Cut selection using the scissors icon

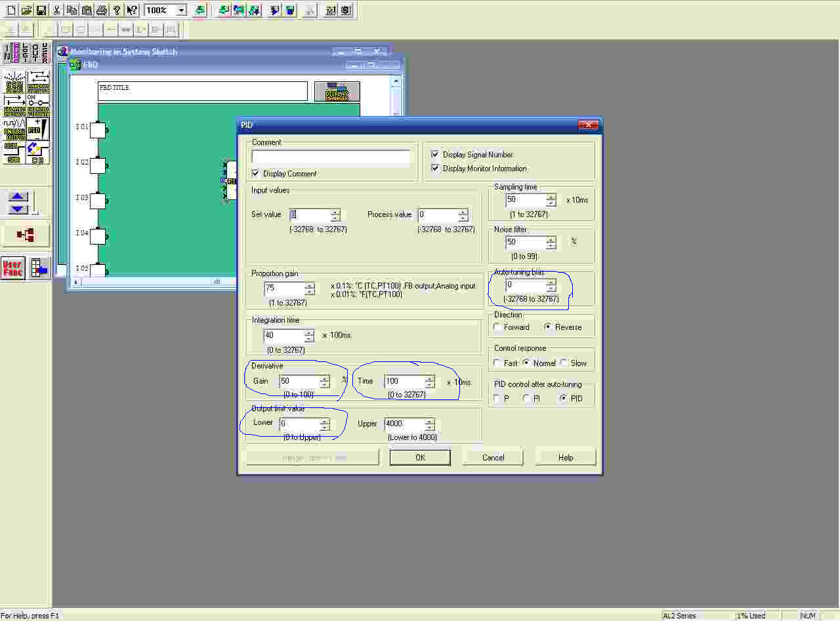[57, 10]
